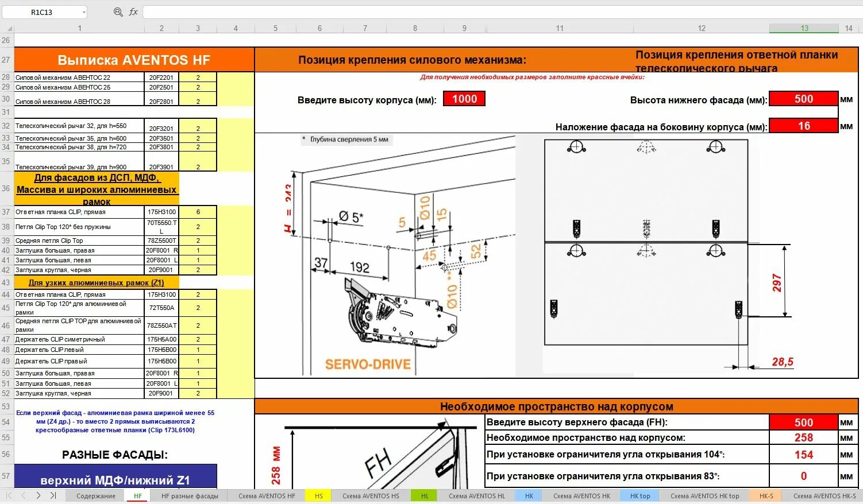Click the zoom magnifier icon near formula bar
Image resolution: width=863 pixels, height=504 pixels.
tap(118, 11)
